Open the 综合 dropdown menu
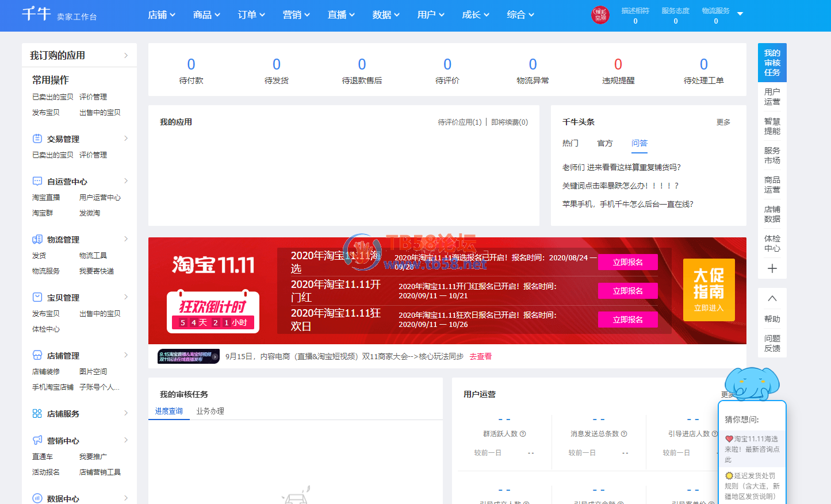Screen dimensions: 831x504 click(x=521, y=15)
